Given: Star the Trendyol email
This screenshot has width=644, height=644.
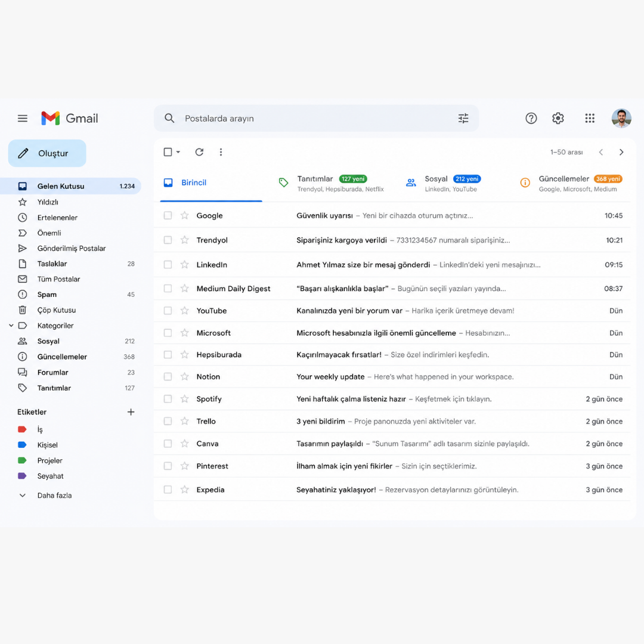Looking at the screenshot, I should click(x=184, y=240).
